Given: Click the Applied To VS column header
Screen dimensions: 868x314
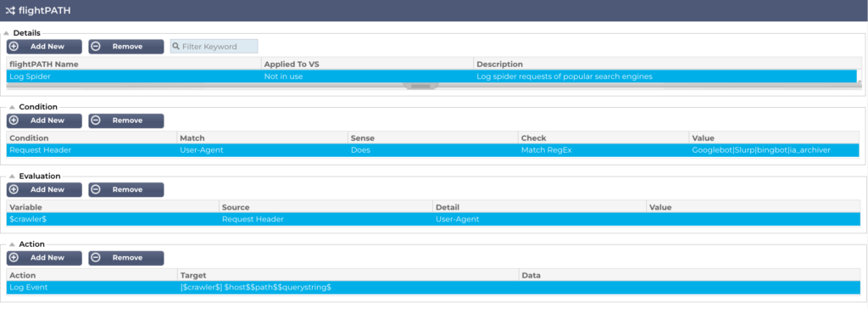Looking at the screenshot, I should coord(367,64).
